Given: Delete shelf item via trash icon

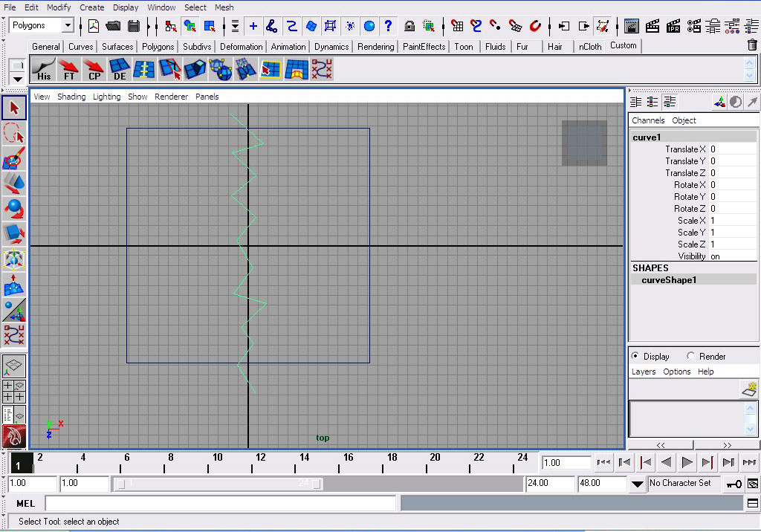Looking at the screenshot, I should click(752, 45).
